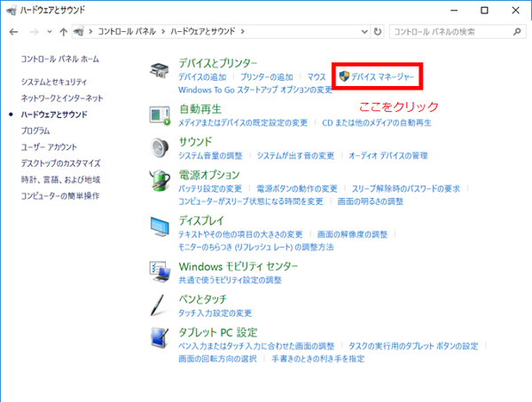
Task: Open プログラム in the sidebar
Action: coord(35,130)
